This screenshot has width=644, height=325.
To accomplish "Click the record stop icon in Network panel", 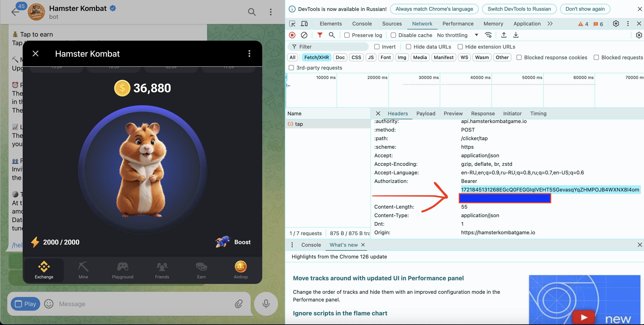I will (292, 35).
